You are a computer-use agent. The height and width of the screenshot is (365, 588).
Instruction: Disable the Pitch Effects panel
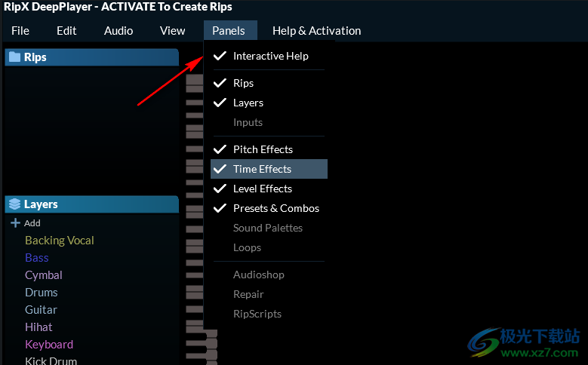tap(262, 149)
